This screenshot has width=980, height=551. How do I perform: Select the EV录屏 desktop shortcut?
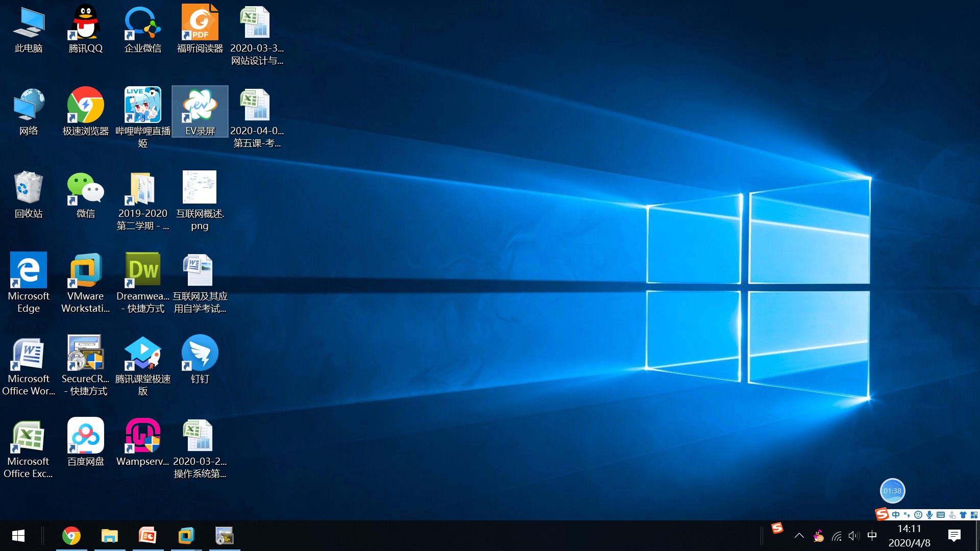tap(200, 112)
